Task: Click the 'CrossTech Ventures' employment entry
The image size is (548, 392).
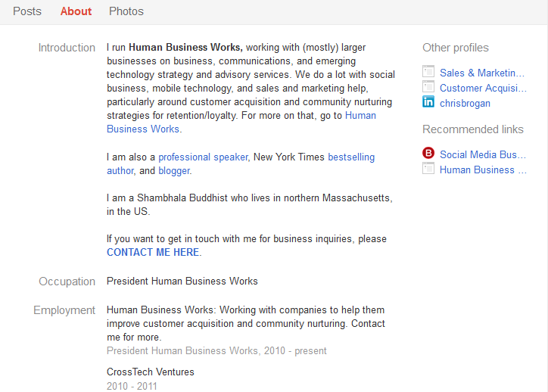Action: point(151,372)
